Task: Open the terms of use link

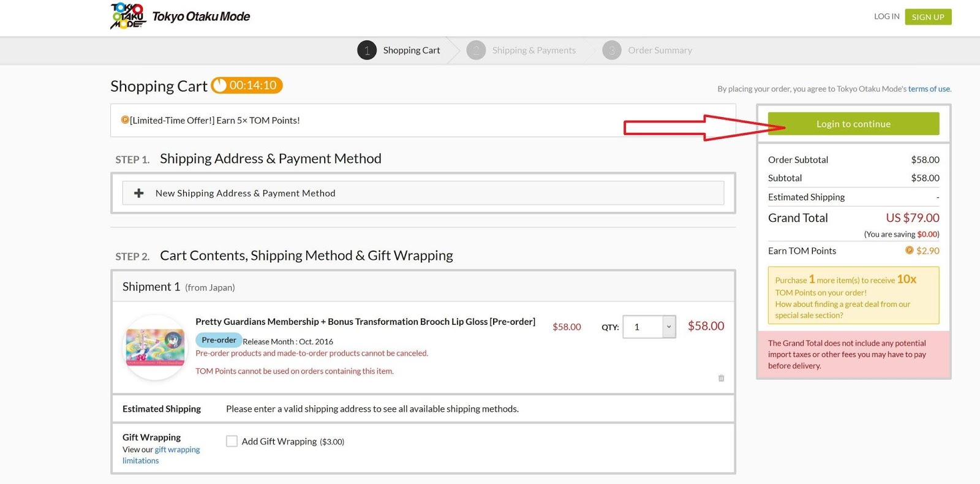Action: coord(929,89)
